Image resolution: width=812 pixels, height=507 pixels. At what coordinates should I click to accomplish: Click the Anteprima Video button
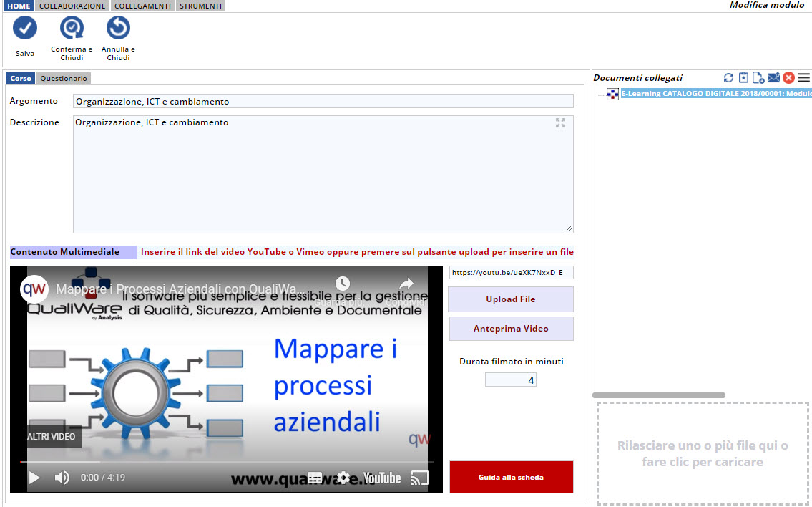(x=511, y=329)
